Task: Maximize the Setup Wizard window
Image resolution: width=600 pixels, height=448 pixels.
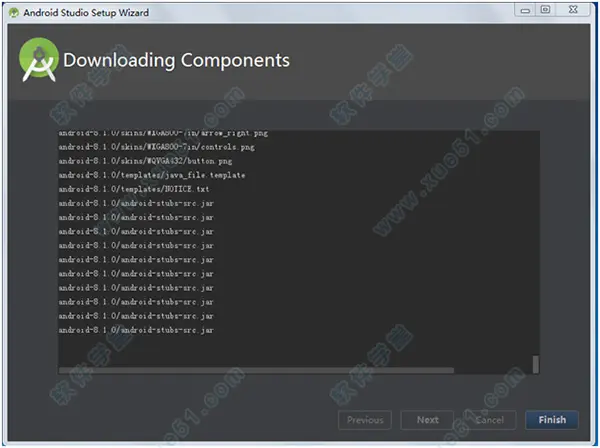Action: tap(545, 10)
